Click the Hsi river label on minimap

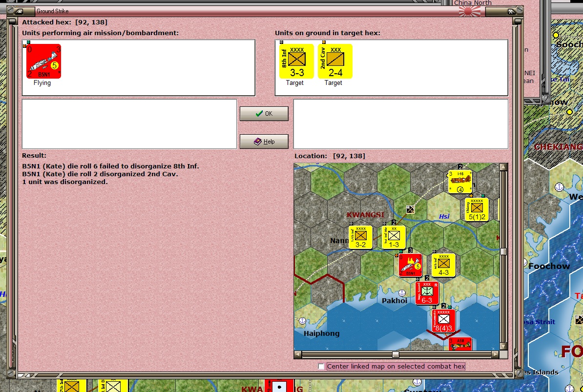point(444,216)
